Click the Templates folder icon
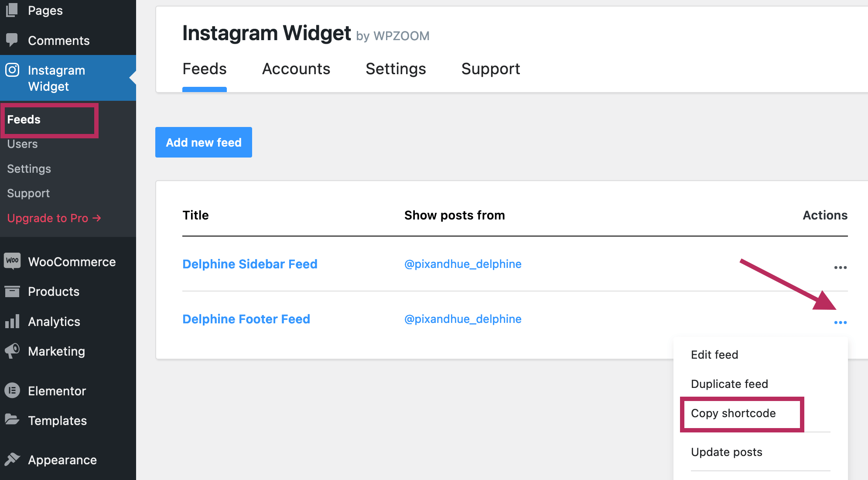 tap(12, 420)
